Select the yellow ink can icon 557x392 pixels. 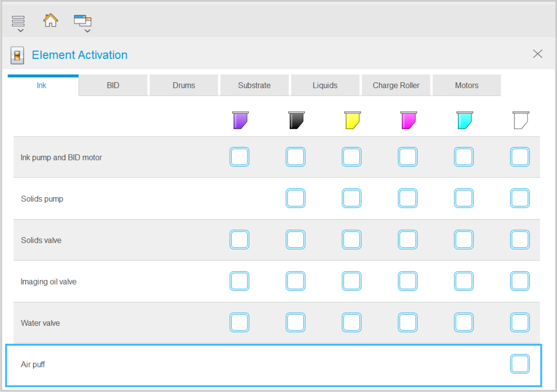[x=352, y=120]
